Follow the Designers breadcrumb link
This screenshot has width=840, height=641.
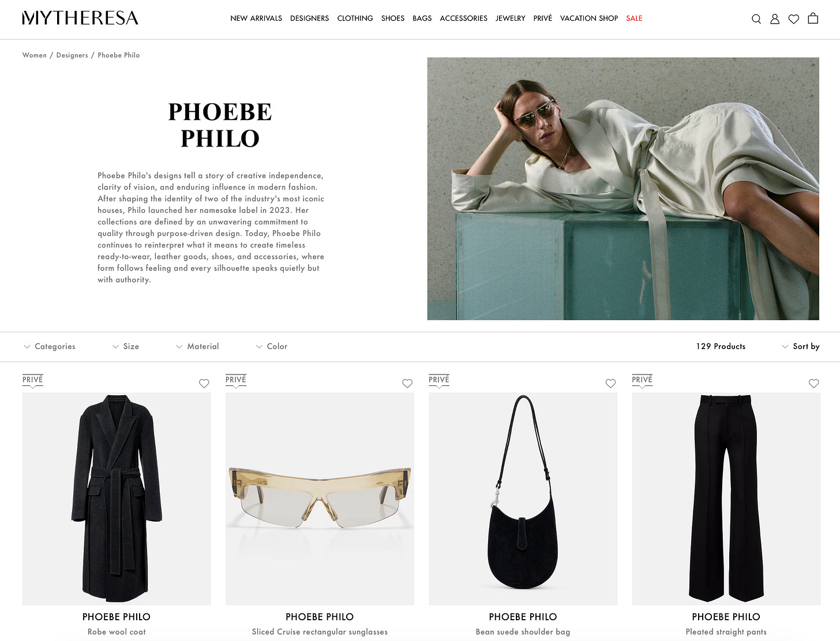[x=72, y=55]
